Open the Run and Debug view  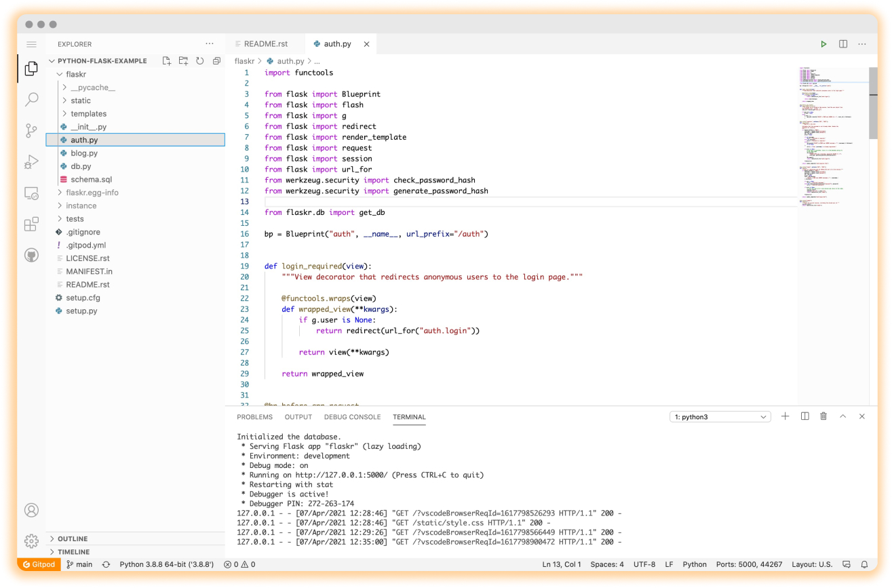(31, 162)
